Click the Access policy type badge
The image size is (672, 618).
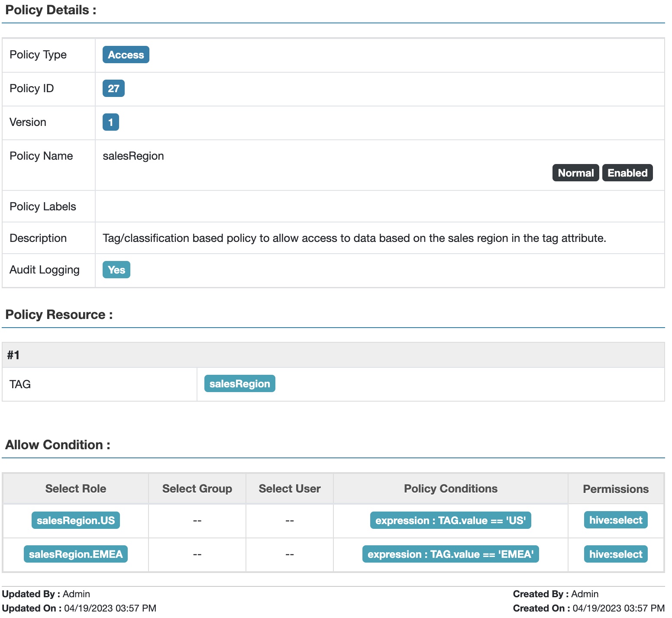(x=126, y=55)
